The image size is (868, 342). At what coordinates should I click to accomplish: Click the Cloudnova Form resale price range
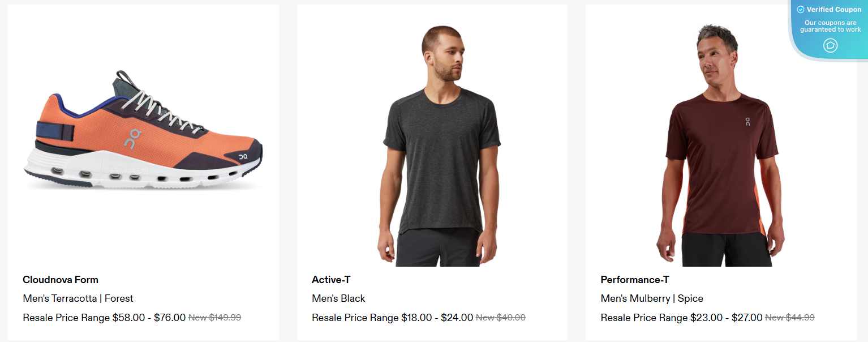coord(104,317)
